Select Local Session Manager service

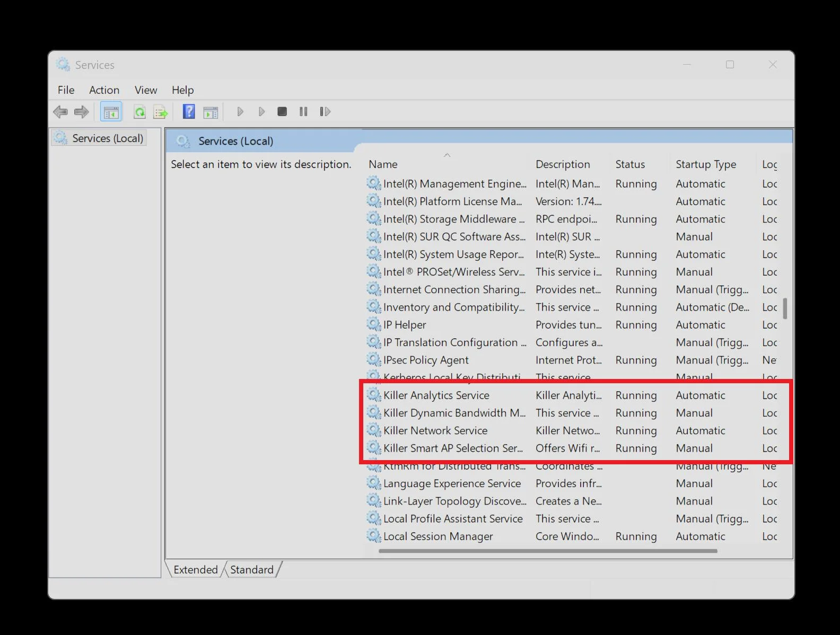coord(572,536)
